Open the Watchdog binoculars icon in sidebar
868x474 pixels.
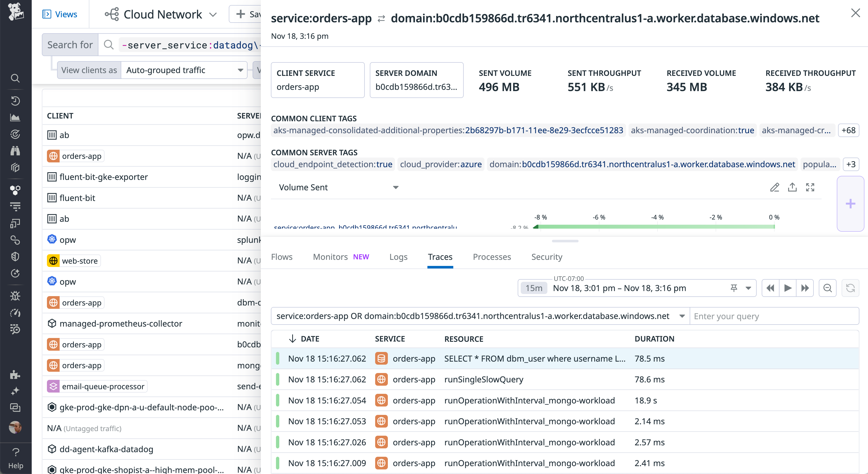click(15, 151)
